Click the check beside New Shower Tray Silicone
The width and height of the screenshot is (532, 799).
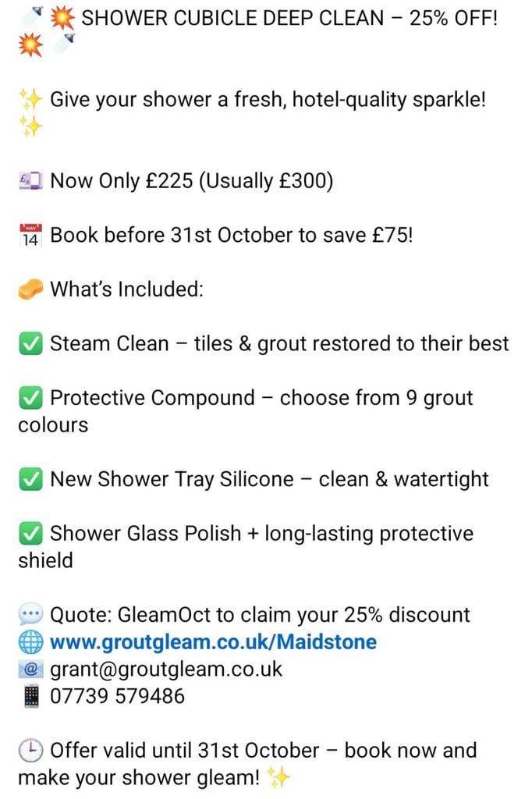coord(31,479)
